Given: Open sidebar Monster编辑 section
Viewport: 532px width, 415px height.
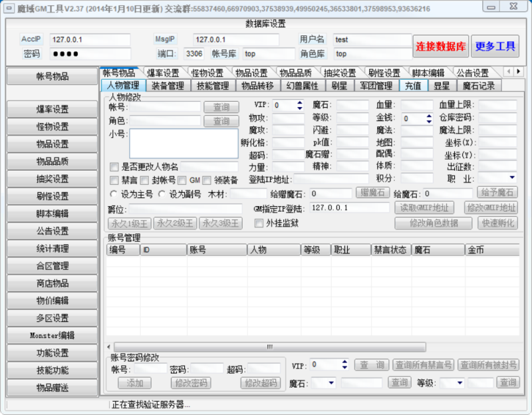Looking at the screenshot, I should [x=53, y=336].
